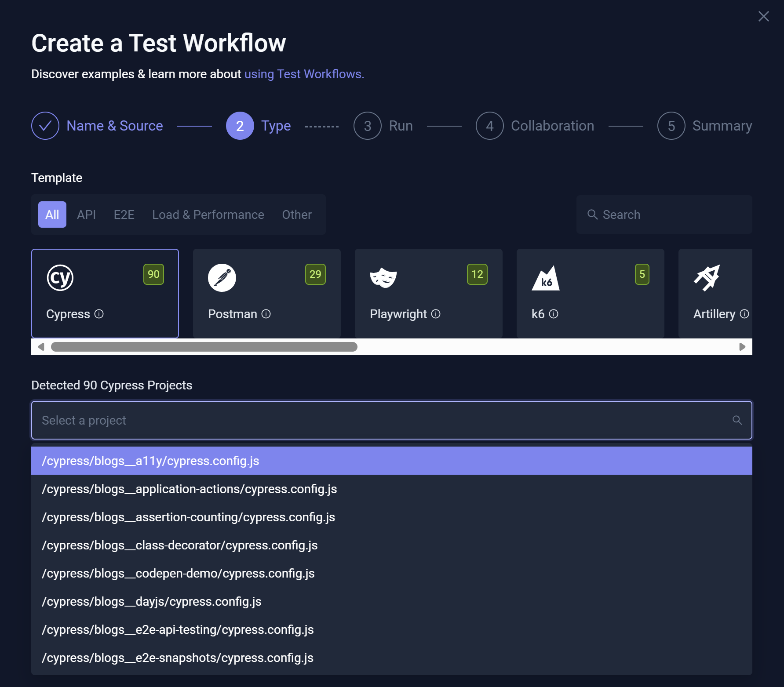This screenshot has height=687, width=784.
Task: Click the search icon in the project selector
Action: click(737, 420)
